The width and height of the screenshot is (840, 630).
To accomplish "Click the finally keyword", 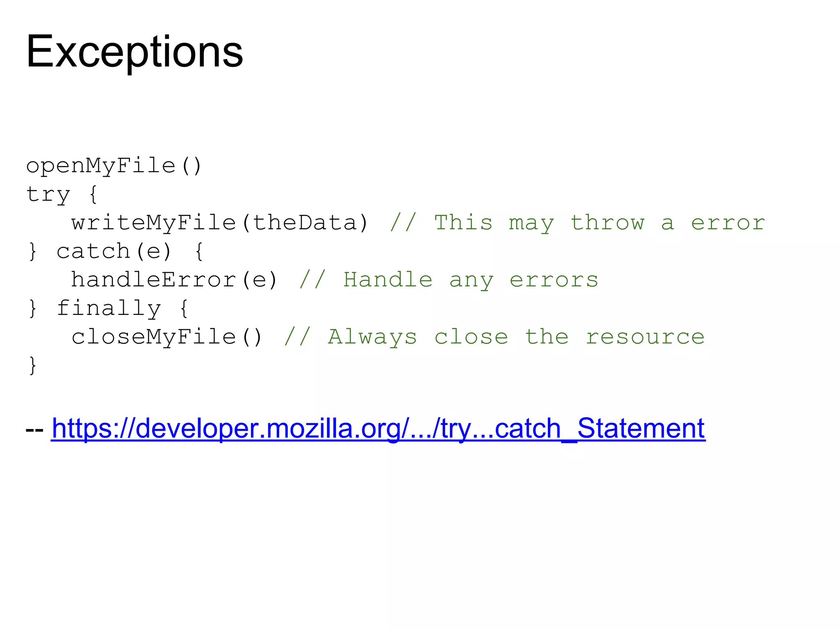I will point(109,308).
